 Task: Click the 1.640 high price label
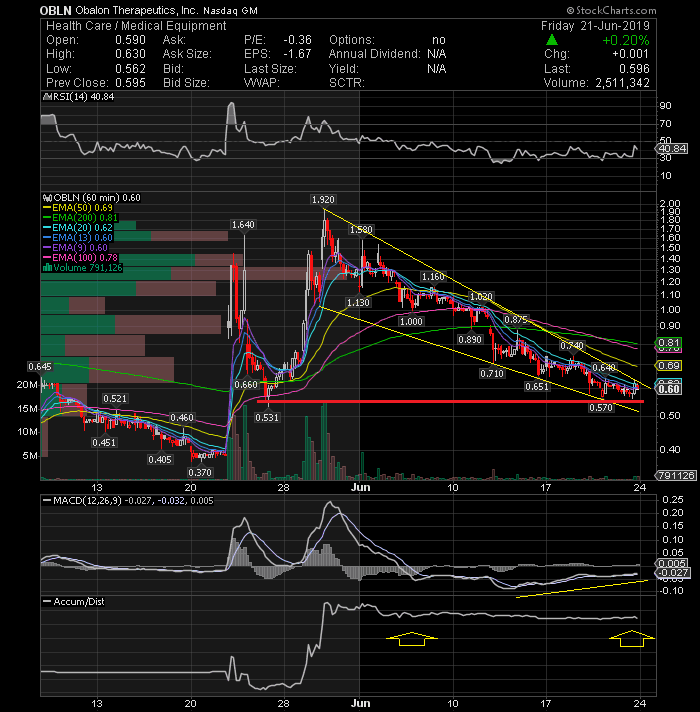[243, 225]
